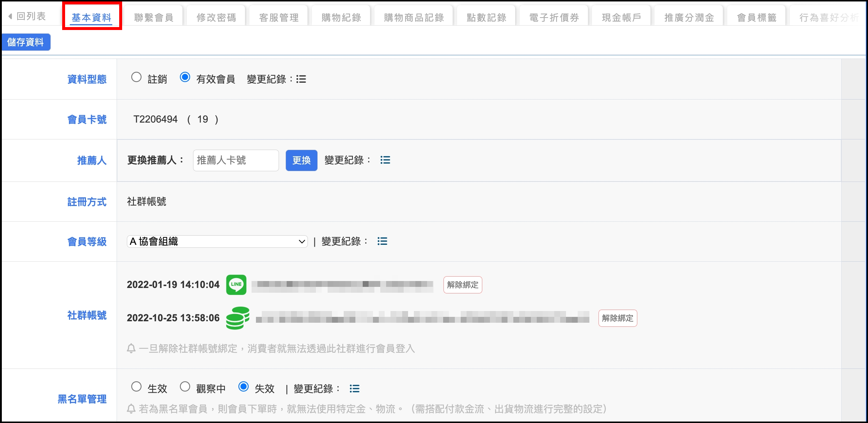Select the 有效會員 radio option
The image size is (868, 423).
coord(185,77)
